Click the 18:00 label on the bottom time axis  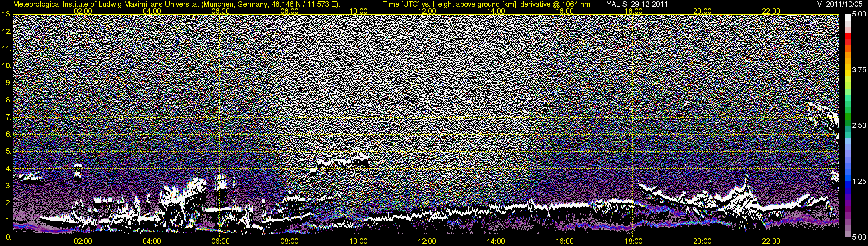[633, 241]
